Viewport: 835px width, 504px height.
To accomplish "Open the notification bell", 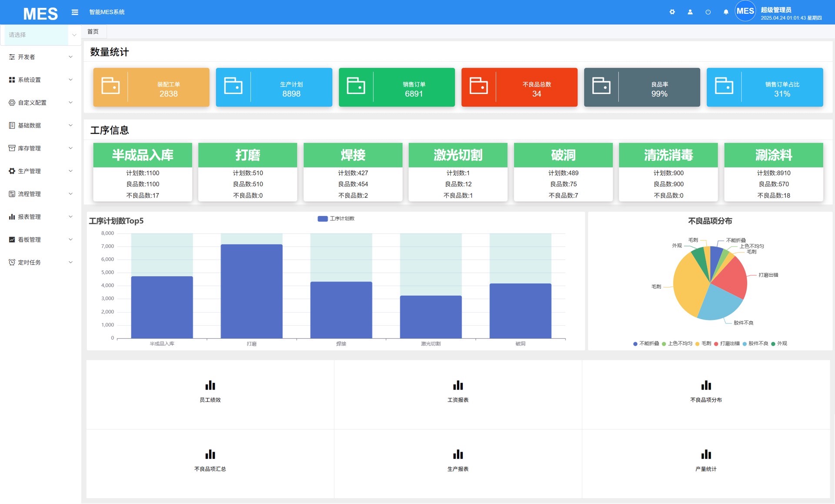I will click(725, 12).
